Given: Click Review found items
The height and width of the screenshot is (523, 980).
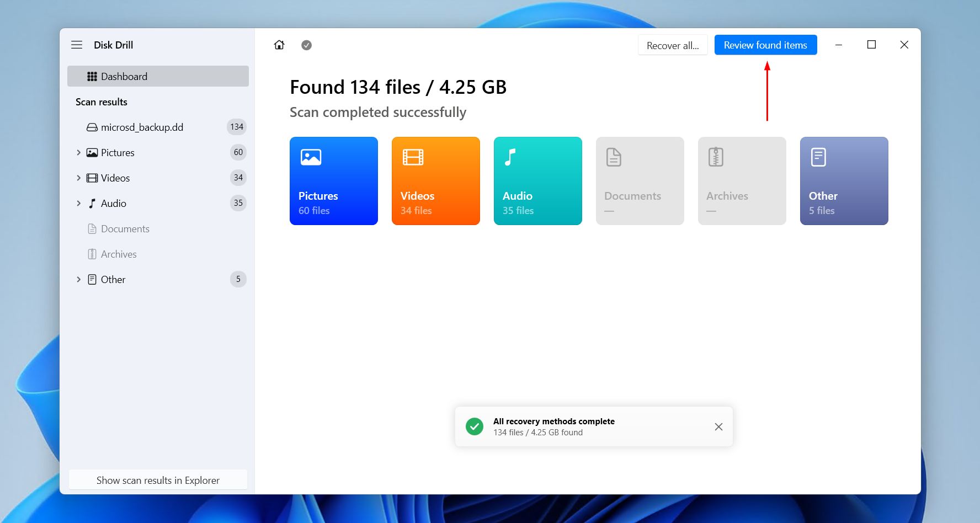Looking at the screenshot, I should click(x=765, y=45).
